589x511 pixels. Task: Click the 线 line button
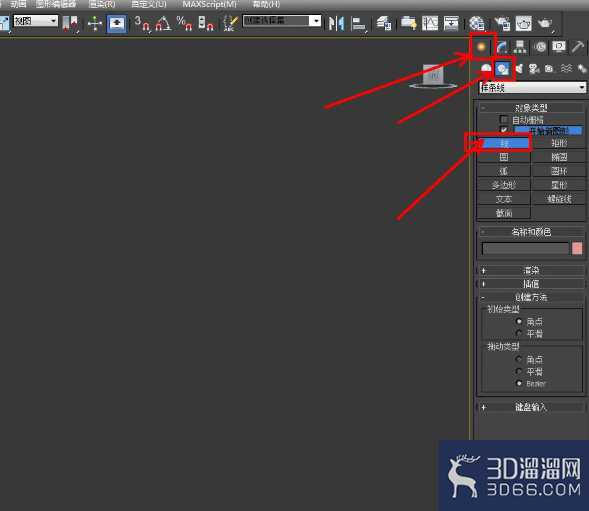click(504, 143)
